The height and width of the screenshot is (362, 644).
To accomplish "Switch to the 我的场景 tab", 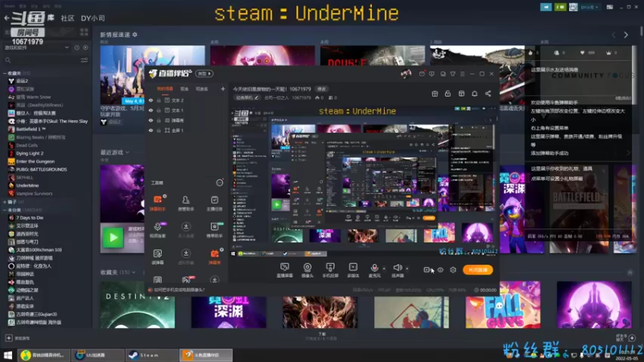I will pyautogui.click(x=165, y=88).
